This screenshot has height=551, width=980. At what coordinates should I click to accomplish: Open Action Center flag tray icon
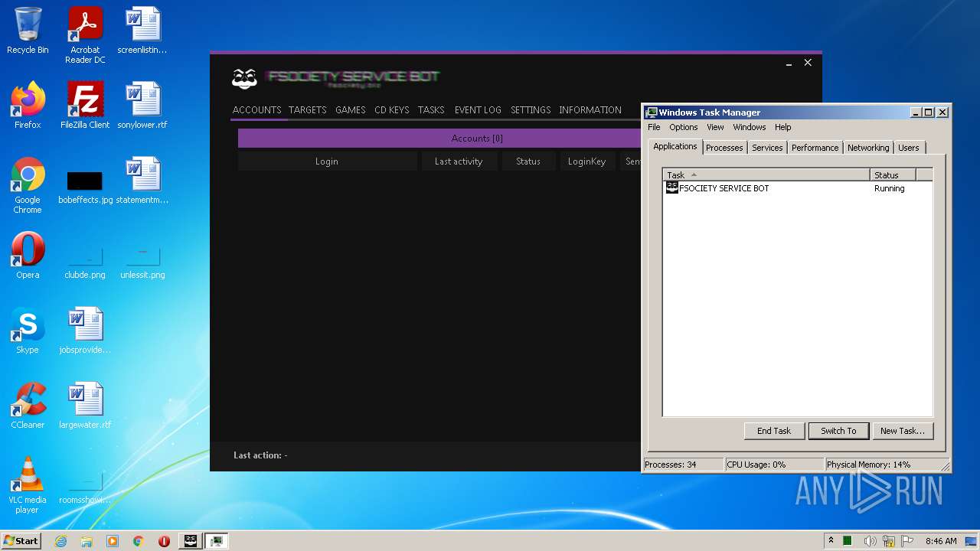click(x=908, y=541)
